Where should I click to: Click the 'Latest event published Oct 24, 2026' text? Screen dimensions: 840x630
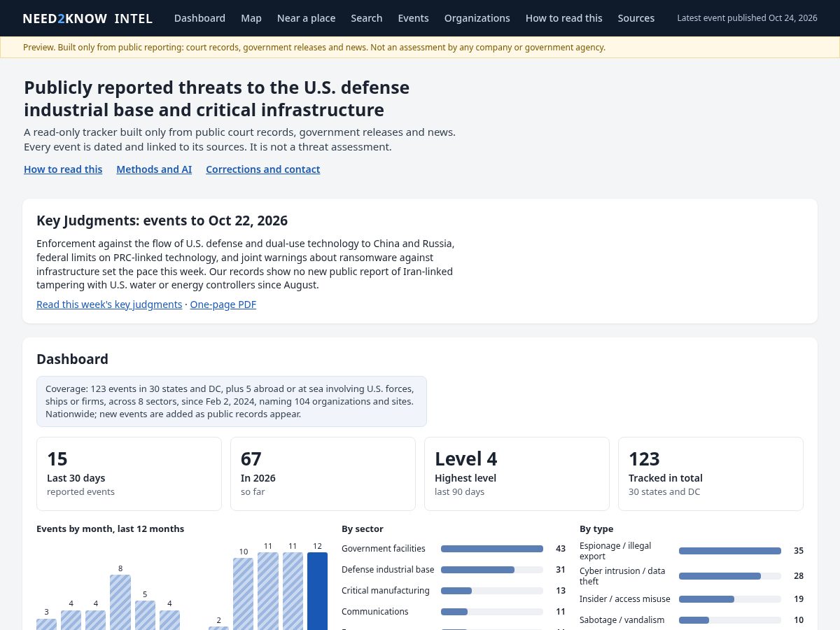[748, 18]
